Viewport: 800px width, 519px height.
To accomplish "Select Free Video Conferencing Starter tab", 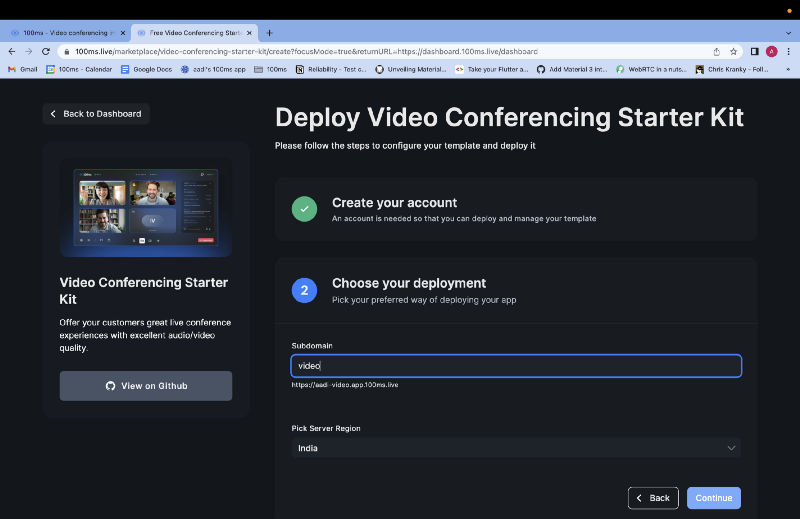I will [194, 33].
